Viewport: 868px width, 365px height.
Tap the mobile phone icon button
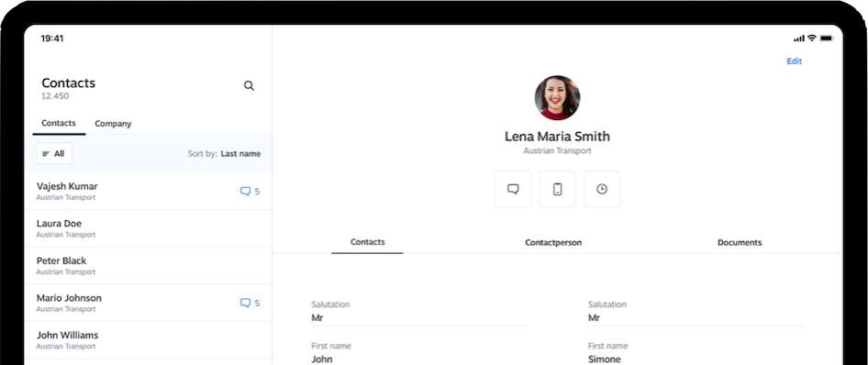(558, 189)
